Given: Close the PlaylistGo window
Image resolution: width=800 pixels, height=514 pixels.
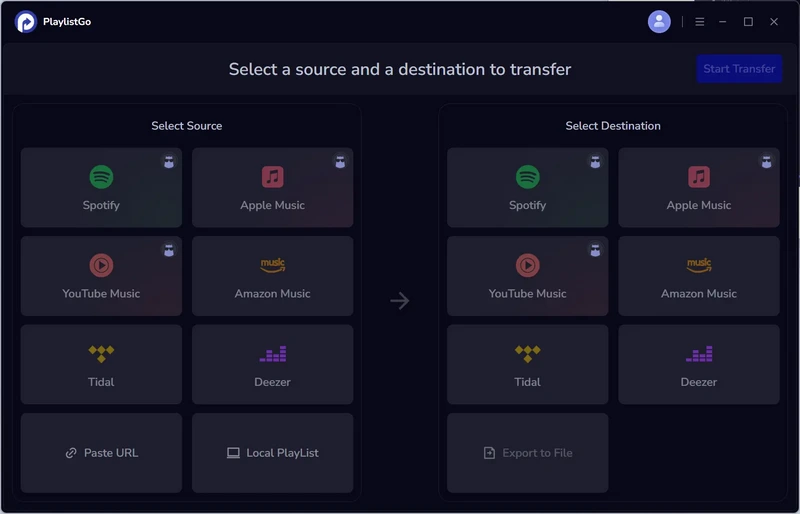Looking at the screenshot, I should [774, 21].
